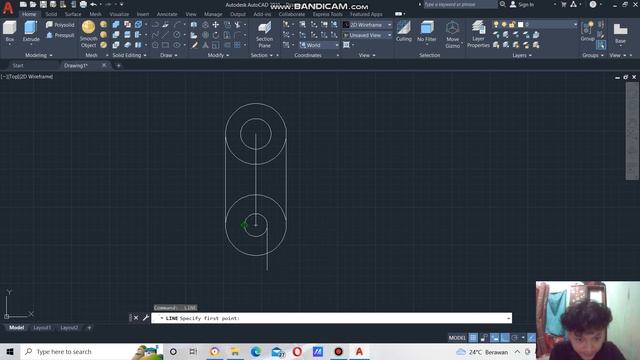Click the Autodesk App Store cart icon

[564, 4]
